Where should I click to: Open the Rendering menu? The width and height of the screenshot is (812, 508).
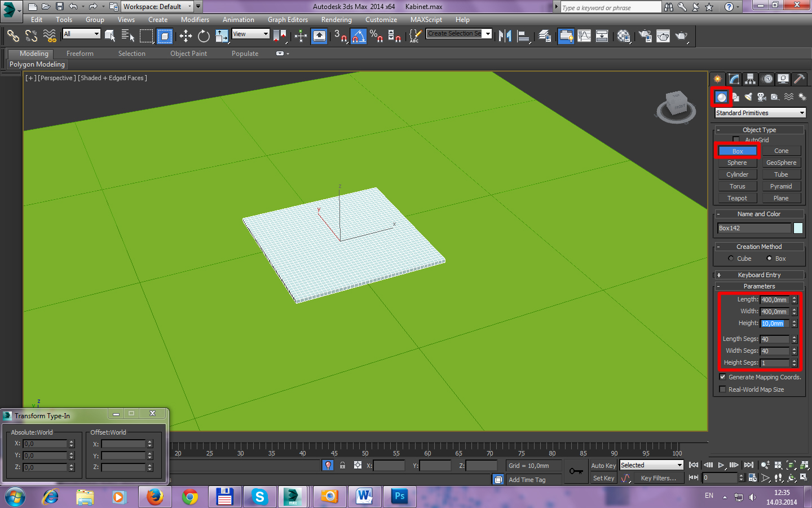point(337,20)
